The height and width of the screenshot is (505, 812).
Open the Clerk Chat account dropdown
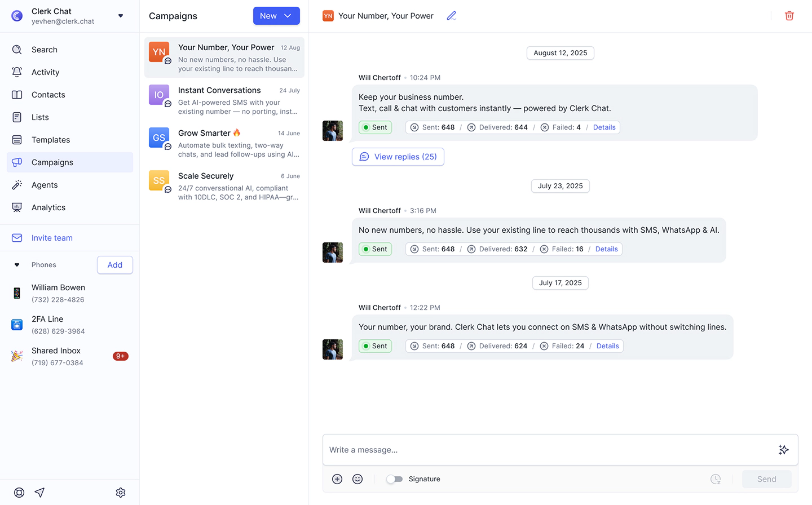tap(121, 16)
